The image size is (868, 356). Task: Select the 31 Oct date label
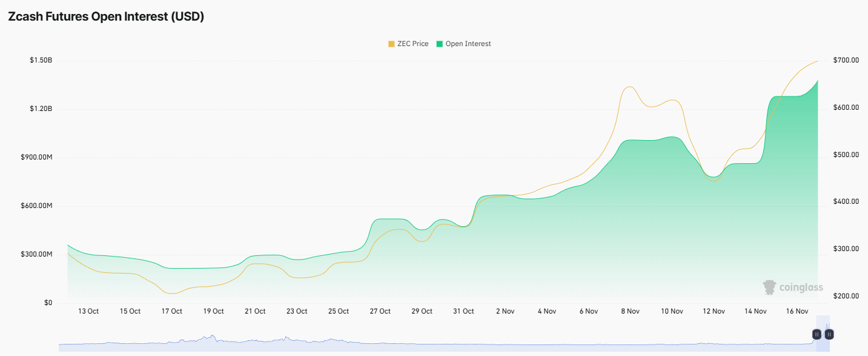pyautogui.click(x=463, y=311)
